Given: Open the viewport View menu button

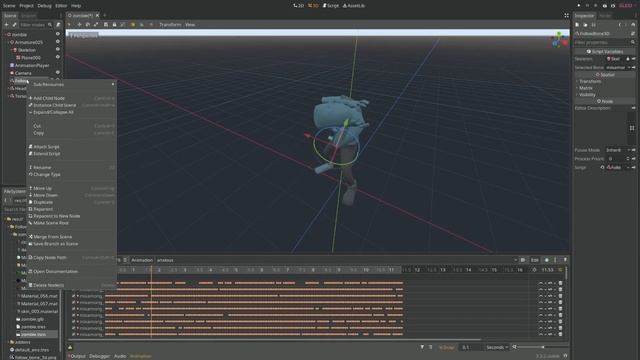Looking at the screenshot, I should click(x=190, y=24).
